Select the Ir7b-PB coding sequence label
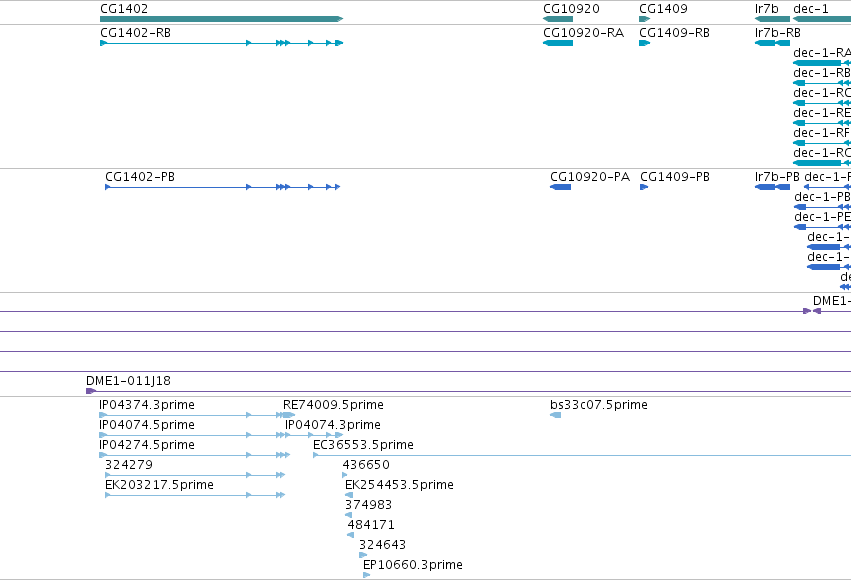Image resolution: width=851 pixels, height=580 pixels. pyautogui.click(x=777, y=177)
